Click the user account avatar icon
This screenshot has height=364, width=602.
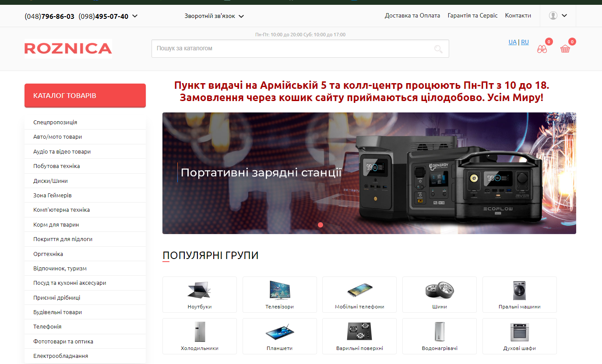[x=553, y=16]
